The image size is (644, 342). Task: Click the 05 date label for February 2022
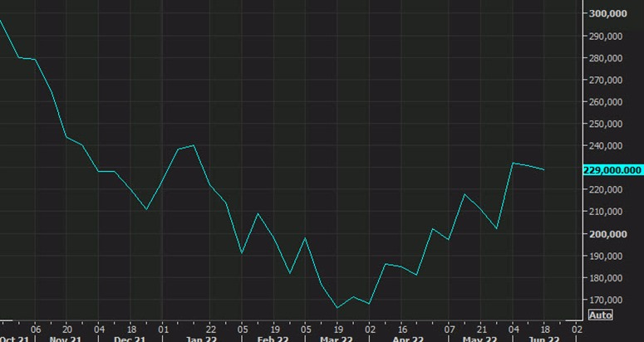[x=242, y=330]
